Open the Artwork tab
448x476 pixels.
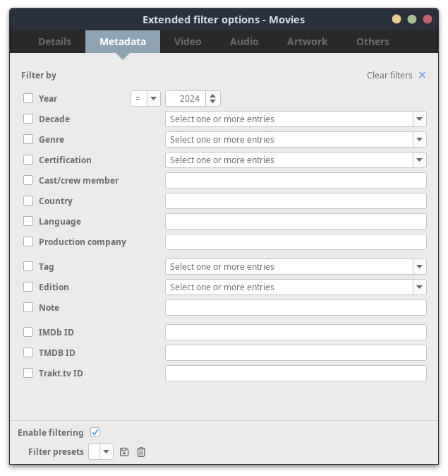click(x=307, y=42)
